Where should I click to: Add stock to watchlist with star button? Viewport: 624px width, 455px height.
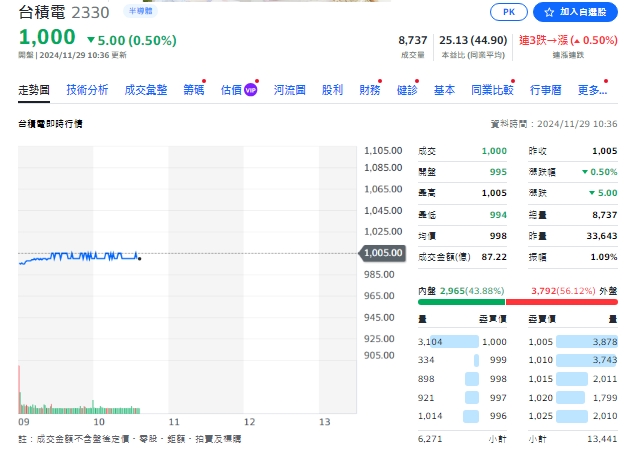pyautogui.click(x=575, y=12)
